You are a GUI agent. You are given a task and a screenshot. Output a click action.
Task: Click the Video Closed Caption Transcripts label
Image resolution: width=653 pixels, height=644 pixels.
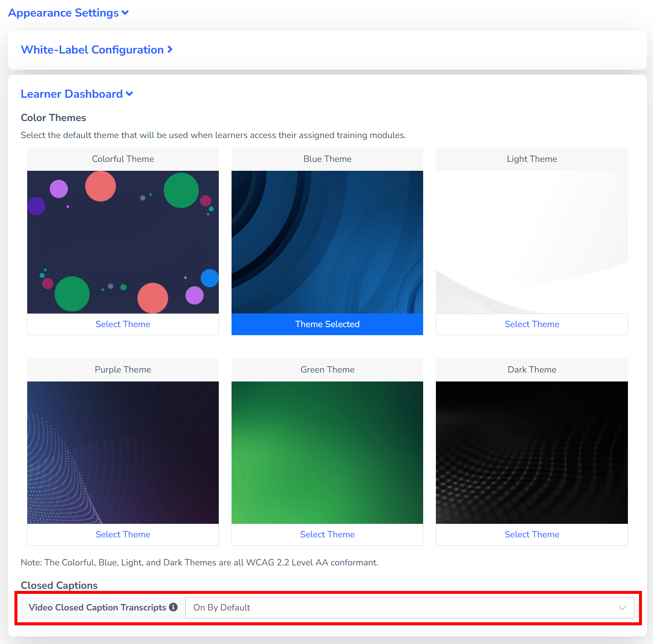[x=97, y=607]
